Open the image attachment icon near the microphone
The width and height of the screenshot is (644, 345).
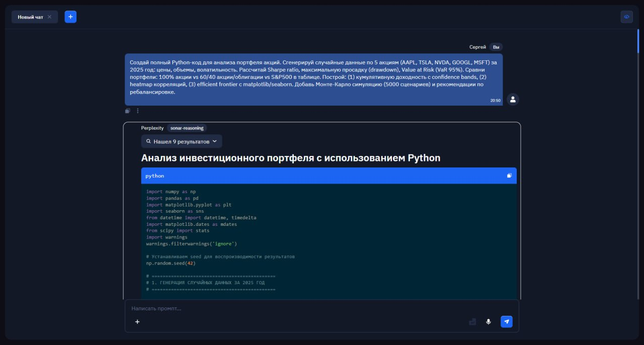pyautogui.click(x=472, y=321)
